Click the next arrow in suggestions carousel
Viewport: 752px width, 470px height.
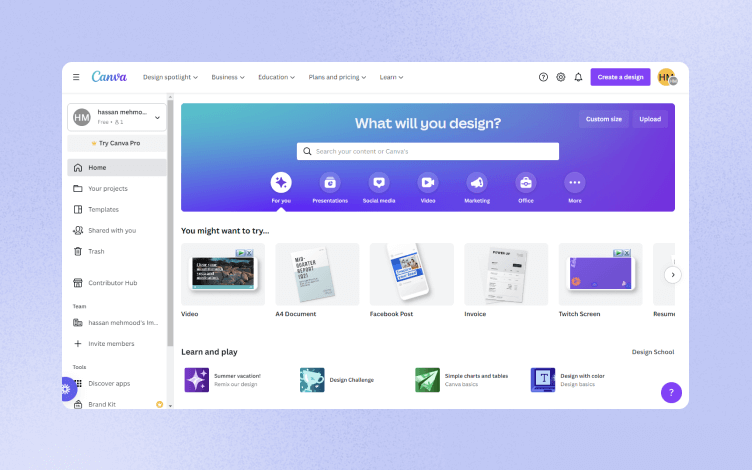[673, 275]
